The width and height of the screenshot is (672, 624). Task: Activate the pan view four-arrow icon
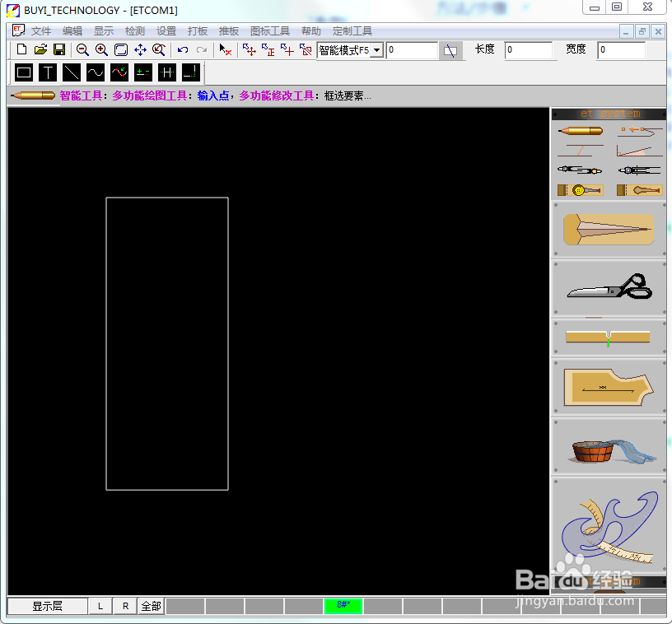[x=140, y=50]
